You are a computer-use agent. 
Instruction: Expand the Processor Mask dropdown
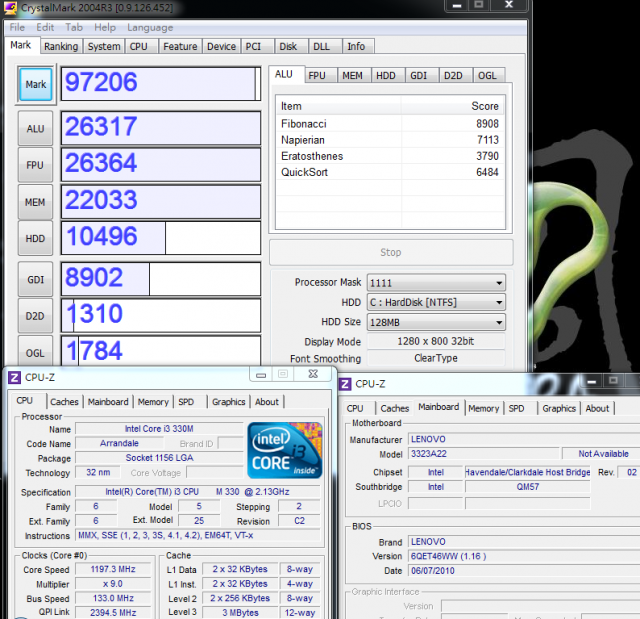click(499, 283)
